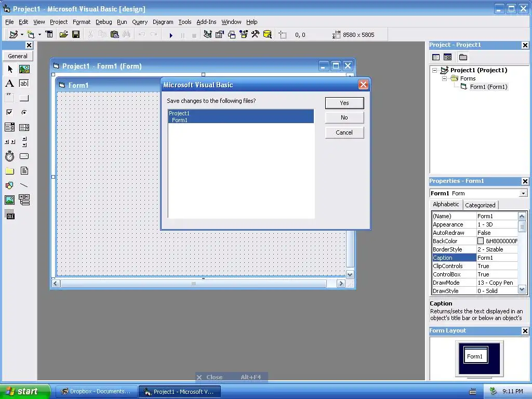Select the Timer tool in the toolbox
Viewport: 532px width, 399px height.
(x=10, y=156)
